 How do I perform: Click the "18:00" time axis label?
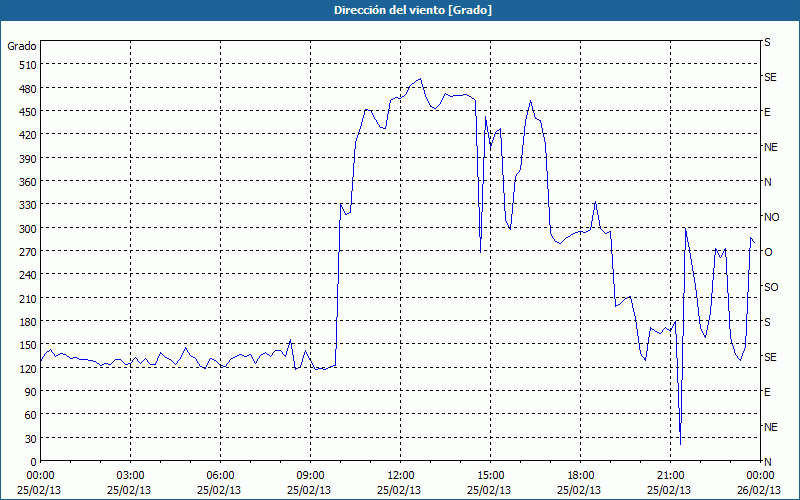(x=581, y=476)
